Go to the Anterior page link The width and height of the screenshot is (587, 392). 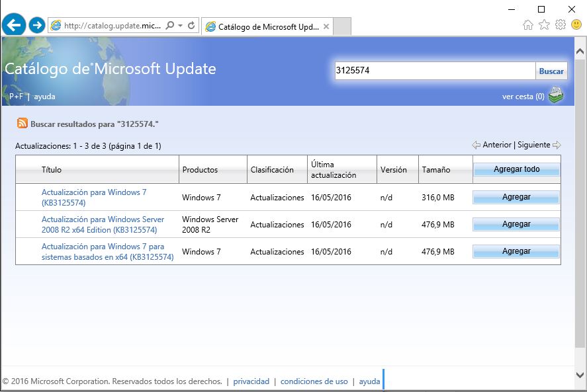coord(497,145)
